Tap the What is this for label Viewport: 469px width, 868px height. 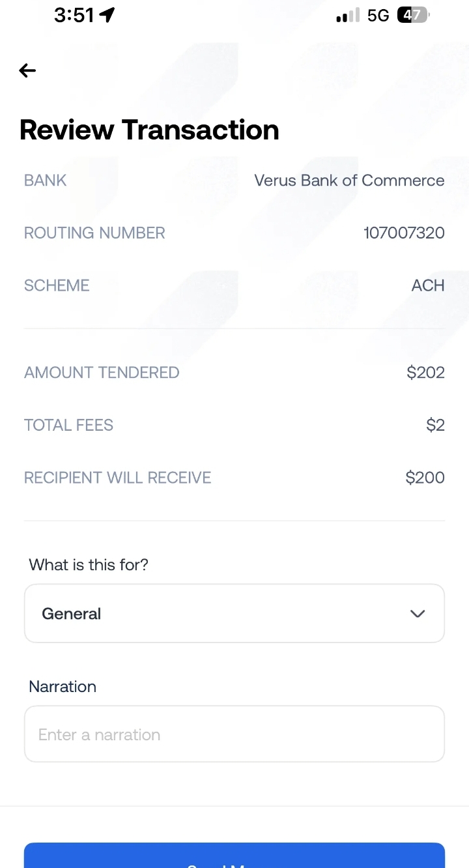pyautogui.click(x=89, y=564)
